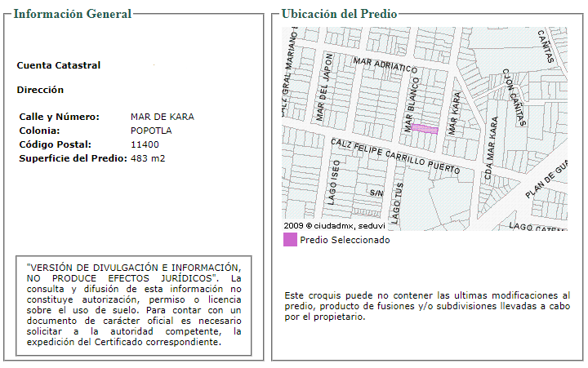The width and height of the screenshot is (588, 368).
Task: Select the 'Ubicación del Predio' heading
Action: point(339,14)
